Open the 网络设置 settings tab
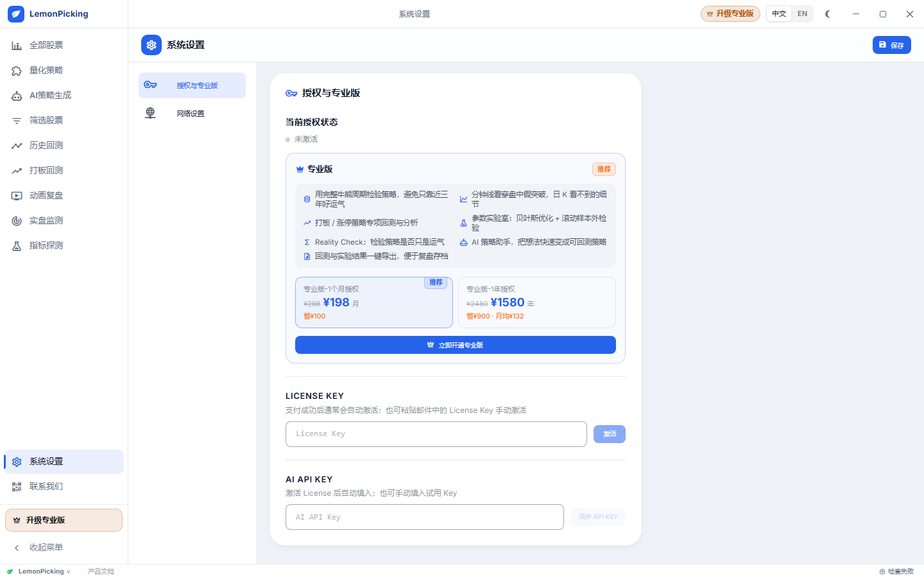 [x=192, y=114]
